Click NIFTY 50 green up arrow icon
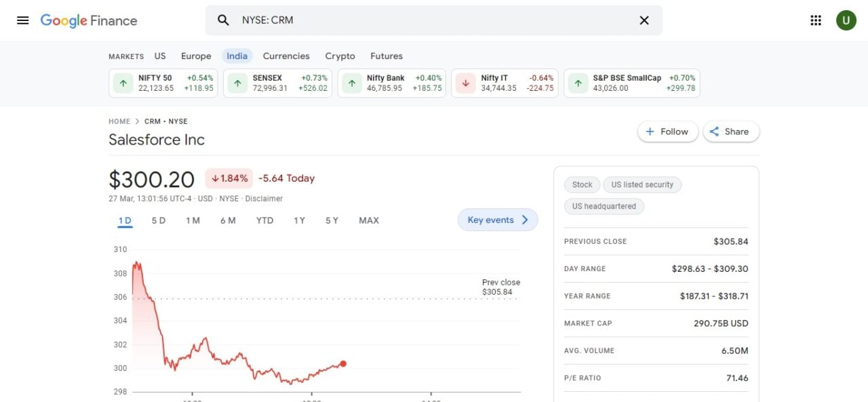This screenshot has height=402, width=868. [123, 83]
